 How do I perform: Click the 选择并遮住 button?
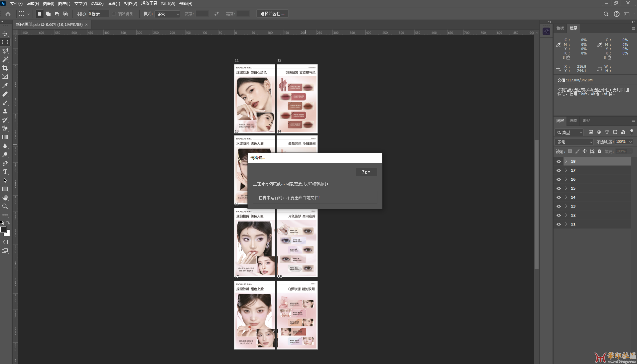click(272, 14)
